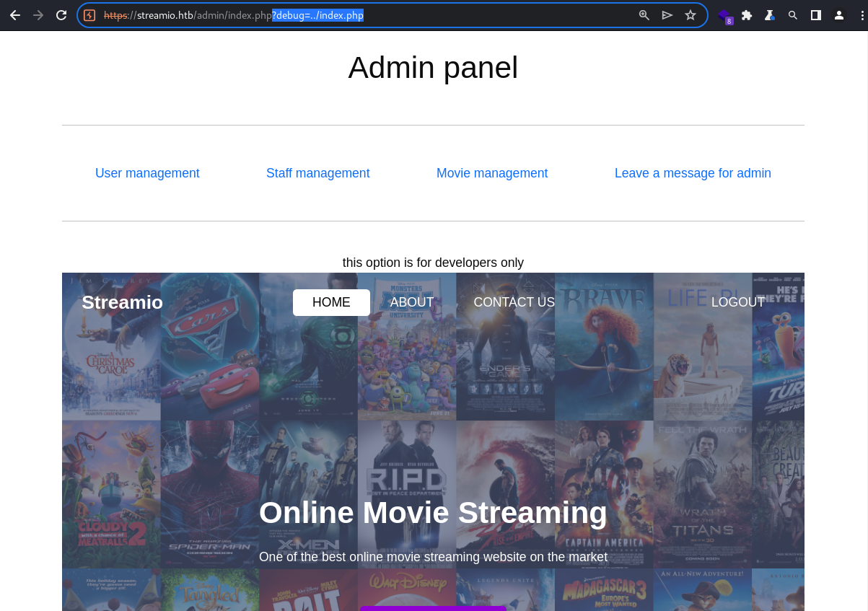The height and width of the screenshot is (611, 868).
Task: Open Leave a message for admin
Action: (693, 173)
